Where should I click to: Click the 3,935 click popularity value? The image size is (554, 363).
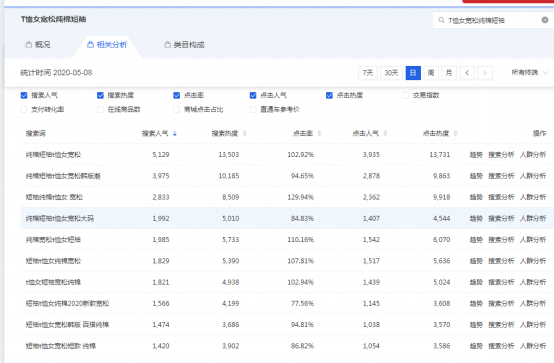click(371, 154)
